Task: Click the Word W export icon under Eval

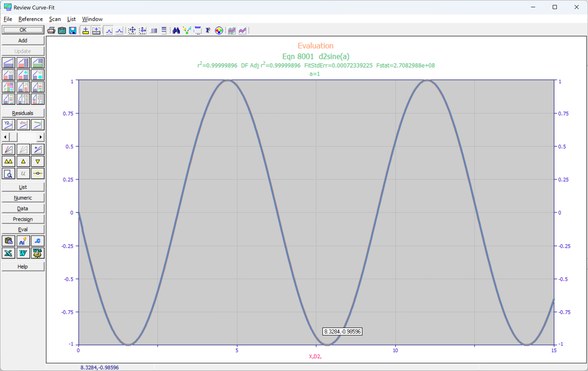Action: coord(23,253)
